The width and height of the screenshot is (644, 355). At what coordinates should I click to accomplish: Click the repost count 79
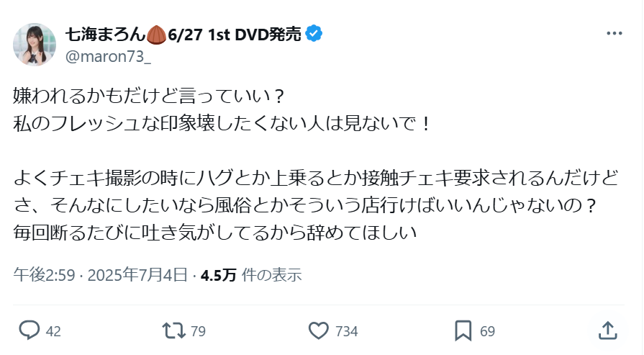[199, 331]
